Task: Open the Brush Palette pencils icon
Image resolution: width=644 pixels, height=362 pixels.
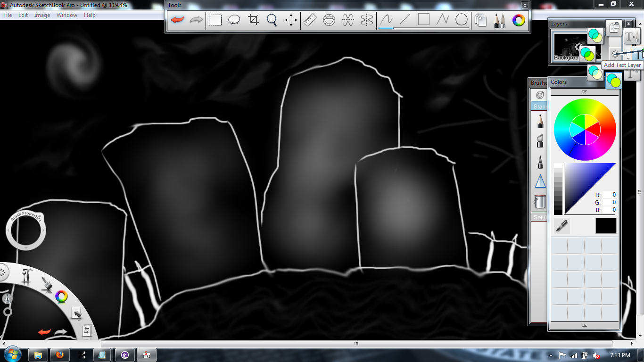Action: [500, 20]
